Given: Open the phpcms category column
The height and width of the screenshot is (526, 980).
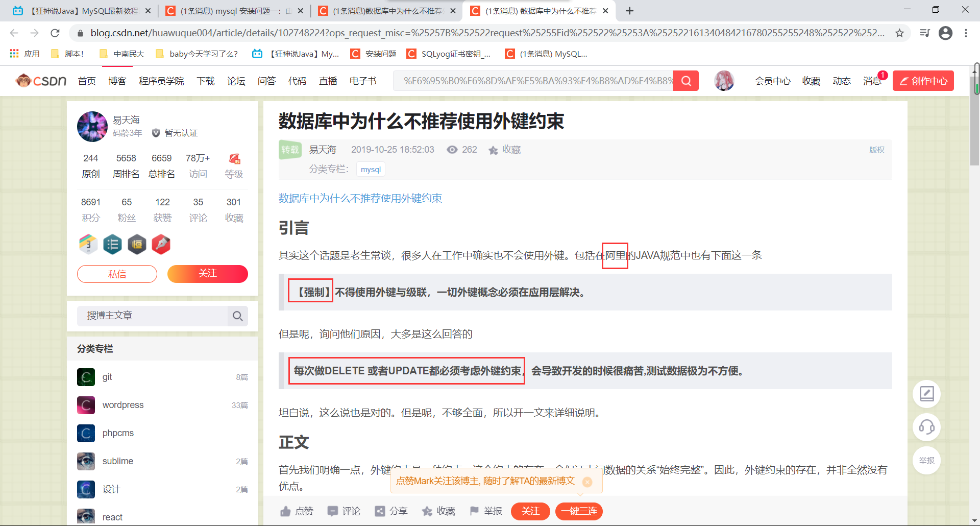Looking at the screenshot, I should [x=162, y=433].
